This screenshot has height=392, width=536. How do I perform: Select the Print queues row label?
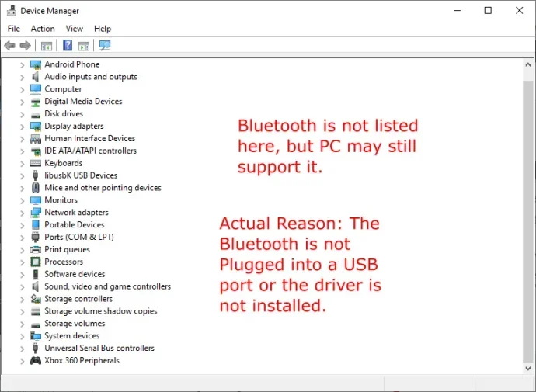coord(68,250)
